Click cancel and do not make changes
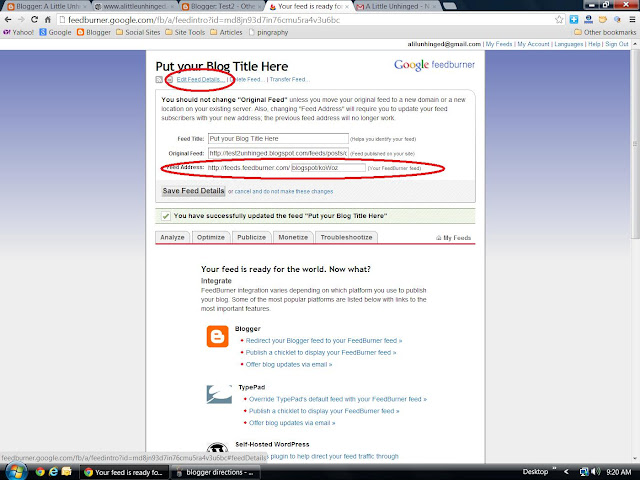 click(x=284, y=191)
